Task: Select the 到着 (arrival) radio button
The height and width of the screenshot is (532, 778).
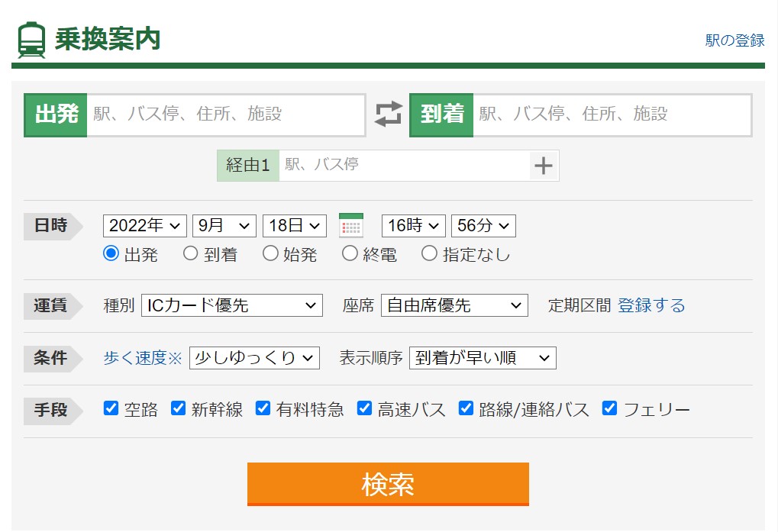Action: [191, 254]
